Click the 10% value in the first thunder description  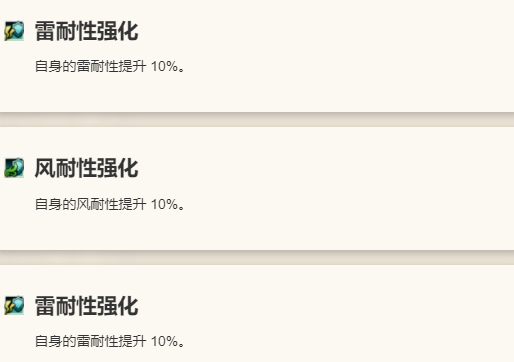tap(165, 66)
